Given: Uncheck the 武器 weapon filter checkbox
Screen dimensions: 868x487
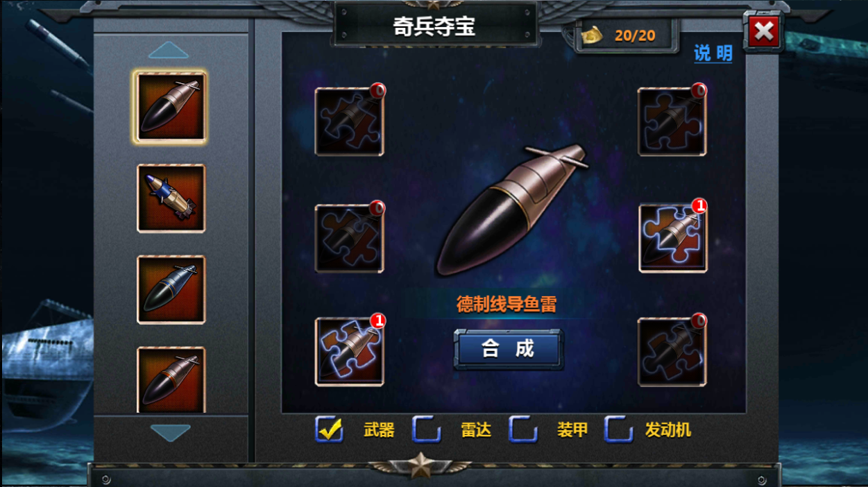Looking at the screenshot, I should coord(330,429).
